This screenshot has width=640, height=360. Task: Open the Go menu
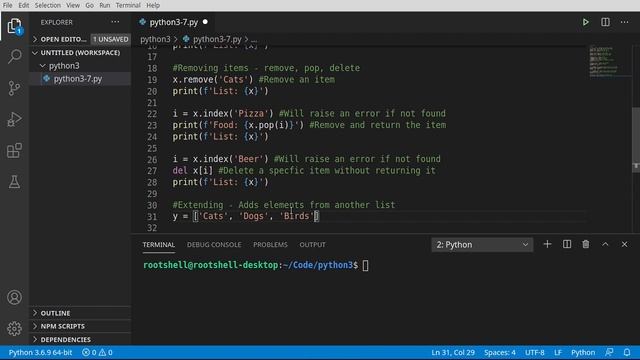click(x=89, y=5)
